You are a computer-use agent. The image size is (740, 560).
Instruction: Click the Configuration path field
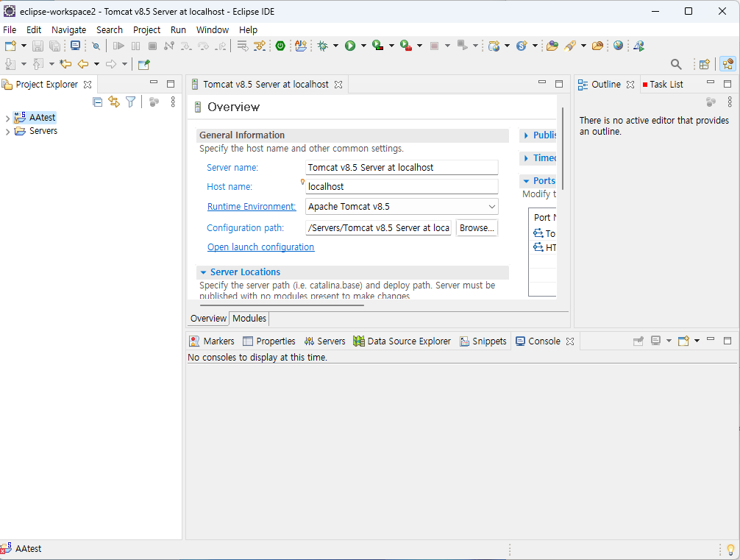(x=379, y=228)
